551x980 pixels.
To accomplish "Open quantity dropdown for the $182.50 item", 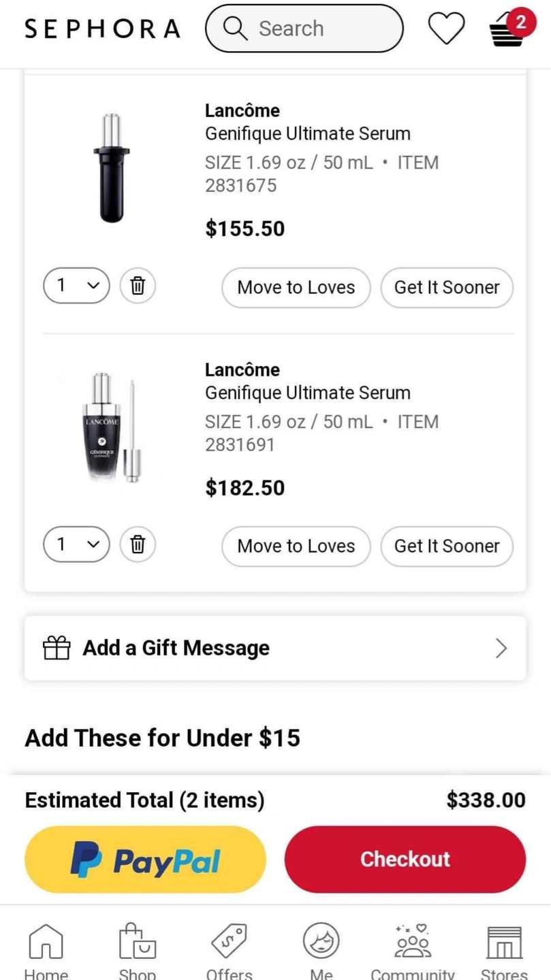I will point(76,544).
